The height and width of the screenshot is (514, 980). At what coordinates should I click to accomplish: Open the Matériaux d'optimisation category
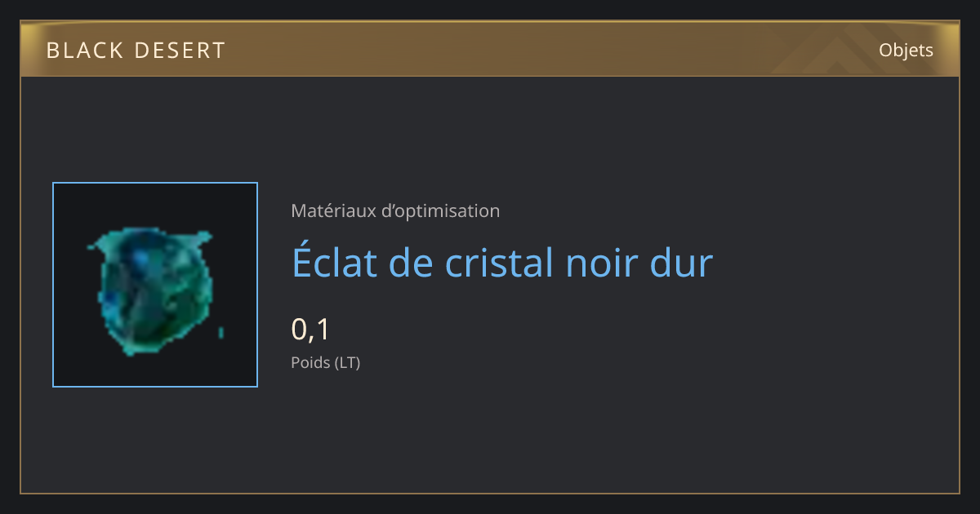[395, 210]
